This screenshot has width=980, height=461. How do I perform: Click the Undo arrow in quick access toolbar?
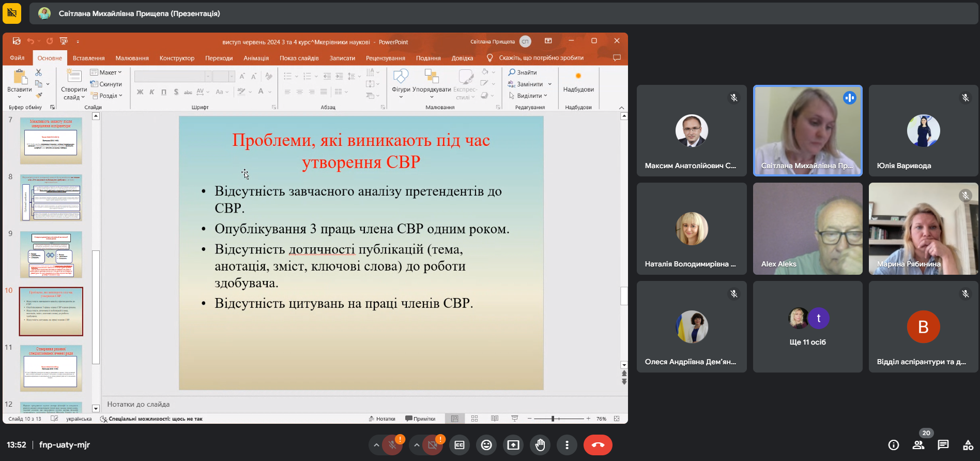pyautogui.click(x=30, y=41)
